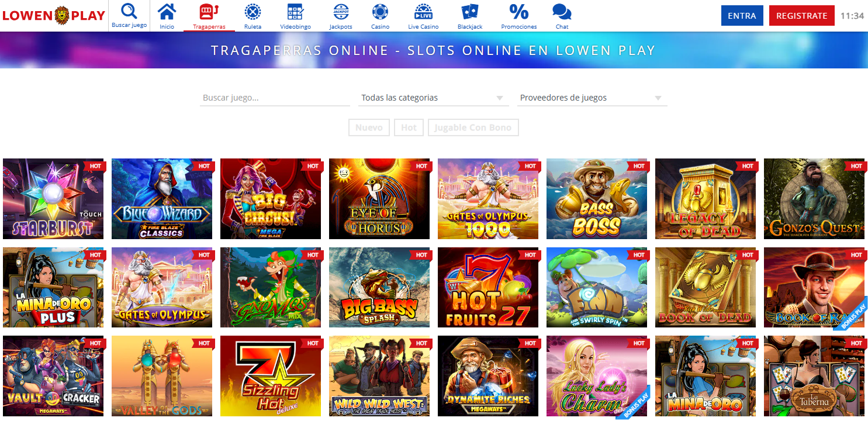Screen dimensions: 868x421
Task: Open Blackjack cards icon
Action: (469, 12)
